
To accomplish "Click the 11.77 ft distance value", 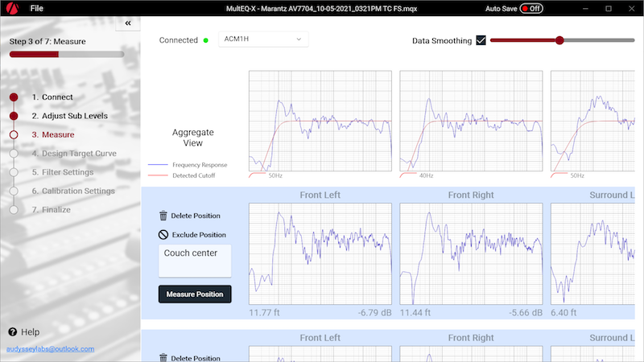I will (x=264, y=313).
